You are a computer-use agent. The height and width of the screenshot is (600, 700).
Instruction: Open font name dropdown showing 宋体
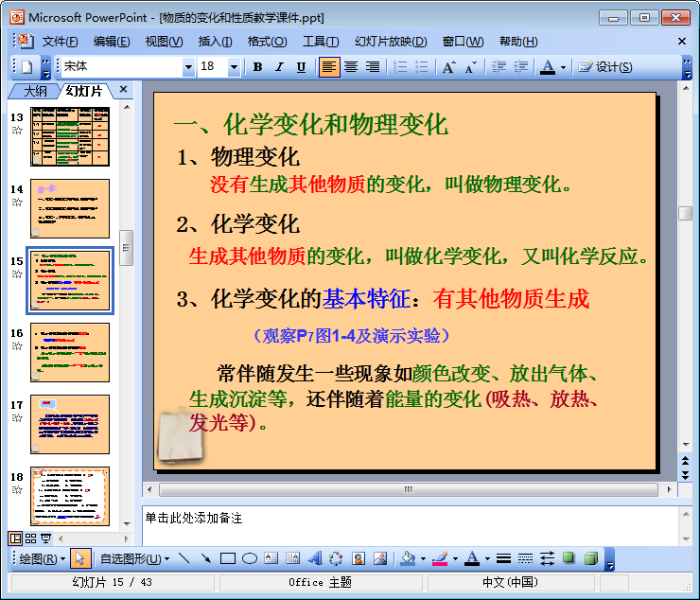click(x=188, y=67)
